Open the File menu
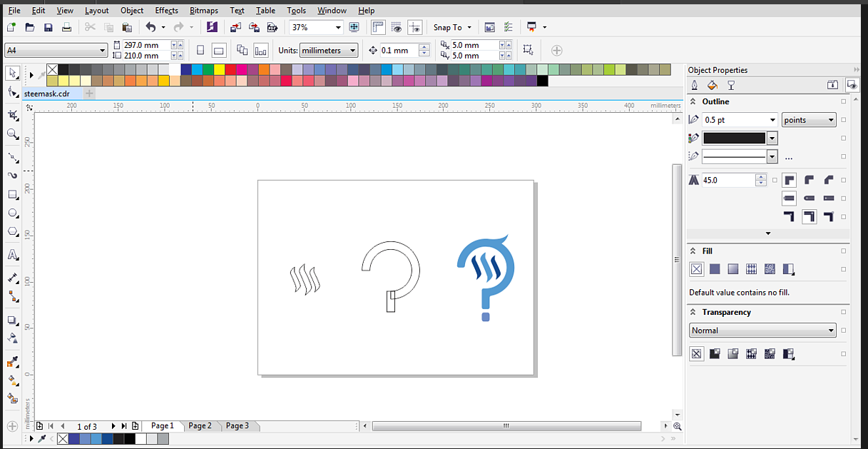The image size is (868, 449). tap(14, 10)
